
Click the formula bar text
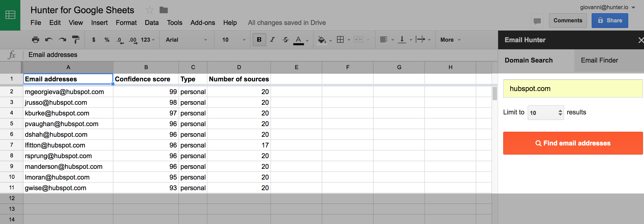click(x=53, y=55)
